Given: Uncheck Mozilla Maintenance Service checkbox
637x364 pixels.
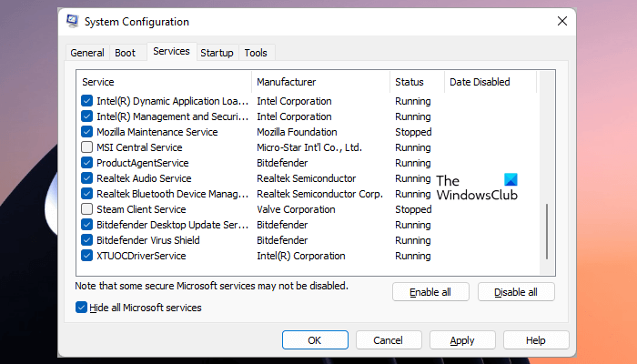Looking at the screenshot, I should [87, 132].
